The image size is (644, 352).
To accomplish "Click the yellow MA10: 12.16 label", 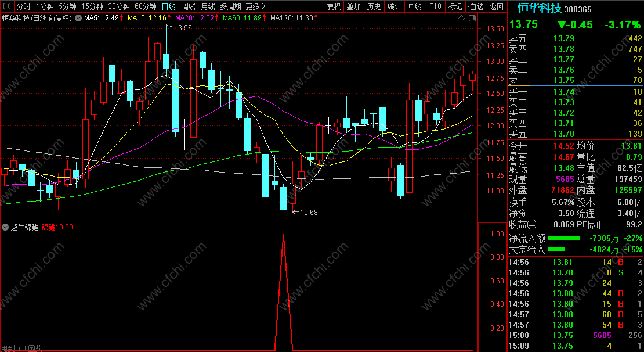I will coord(147,18).
